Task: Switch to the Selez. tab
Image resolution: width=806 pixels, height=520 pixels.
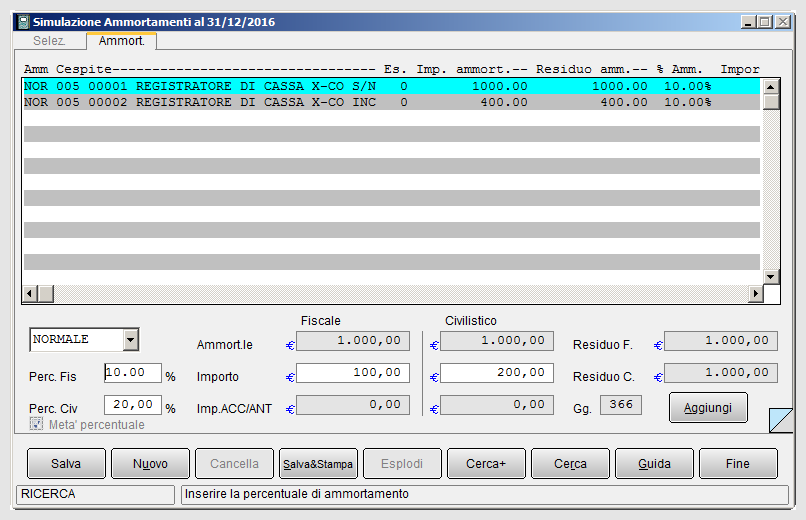Action: point(49,41)
